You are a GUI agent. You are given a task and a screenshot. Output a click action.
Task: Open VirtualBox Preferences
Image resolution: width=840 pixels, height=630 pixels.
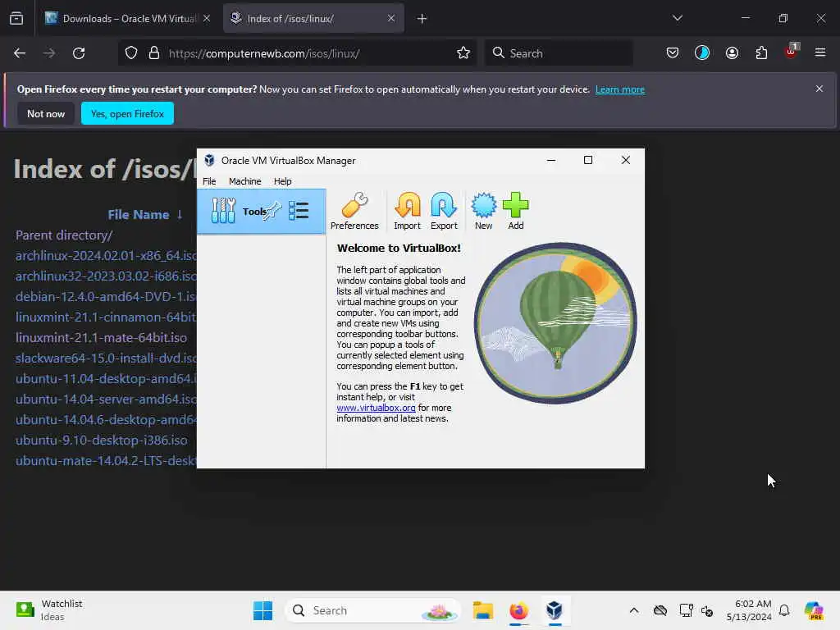click(x=354, y=211)
